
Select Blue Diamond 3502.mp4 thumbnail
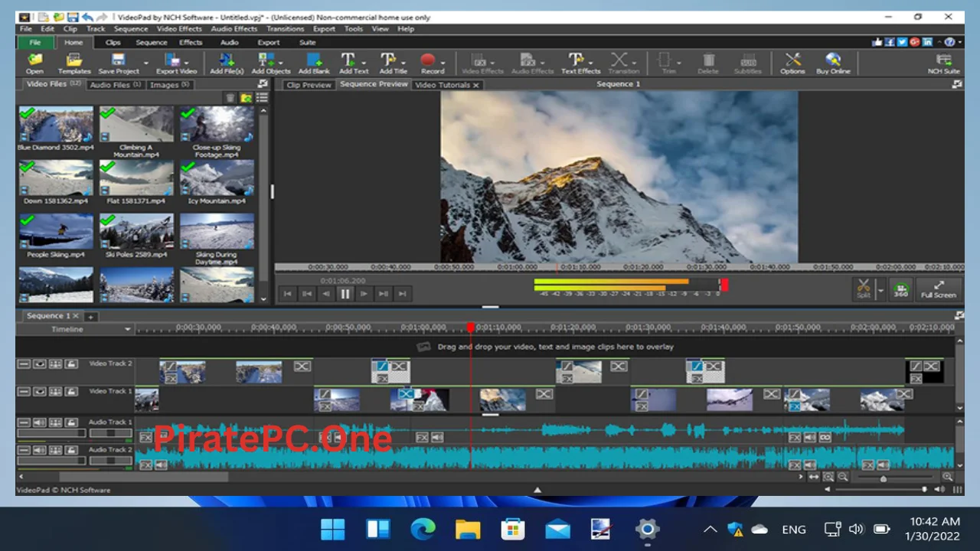55,124
